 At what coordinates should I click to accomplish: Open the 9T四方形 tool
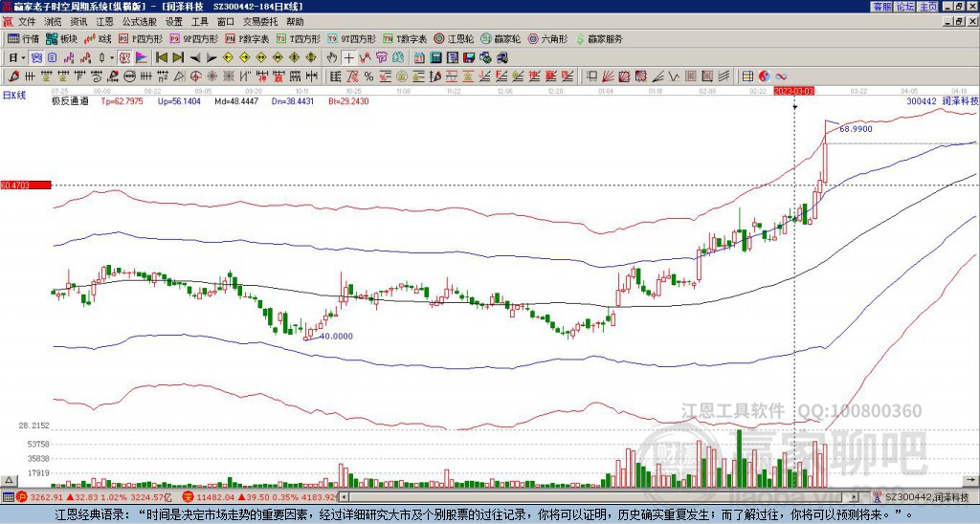tap(351, 38)
